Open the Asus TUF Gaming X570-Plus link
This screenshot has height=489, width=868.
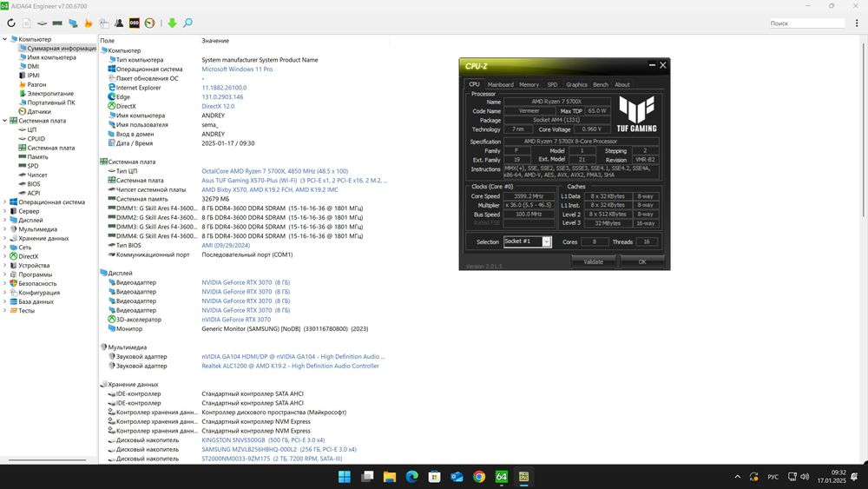tap(294, 181)
